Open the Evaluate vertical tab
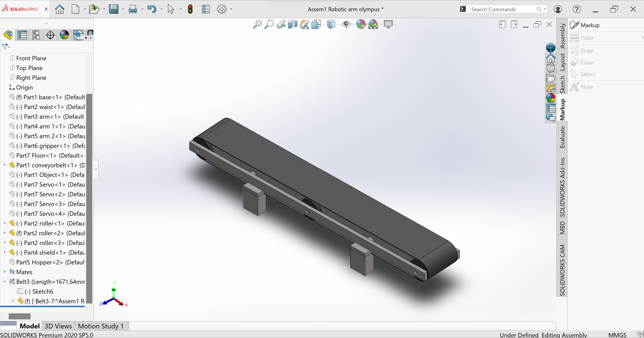Image resolution: width=644 pixels, height=338 pixels. [x=562, y=137]
